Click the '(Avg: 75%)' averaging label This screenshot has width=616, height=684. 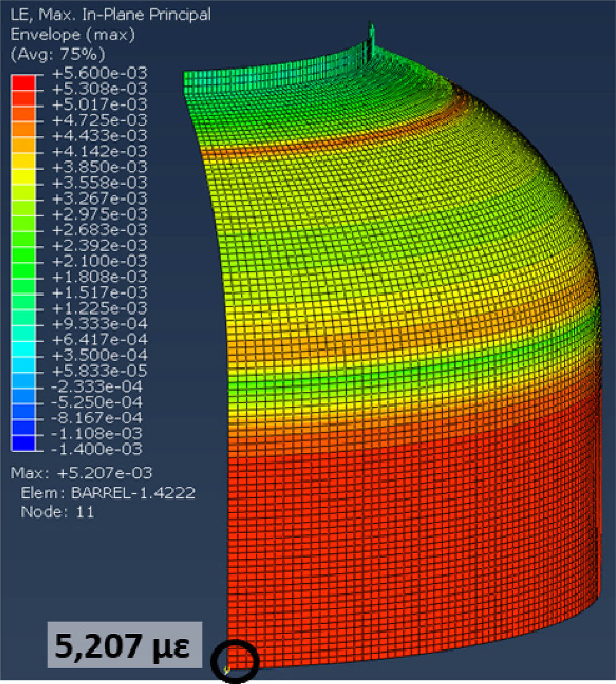tap(58, 54)
